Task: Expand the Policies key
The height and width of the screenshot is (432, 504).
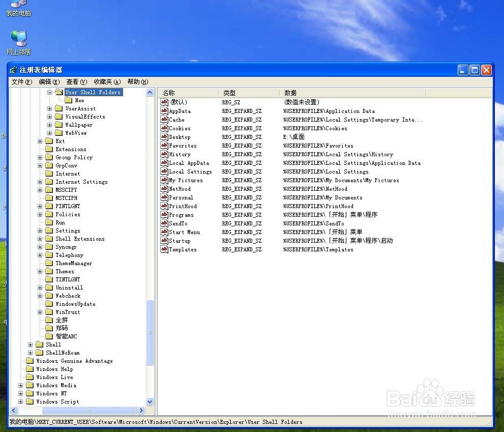Action: pos(40,215)
